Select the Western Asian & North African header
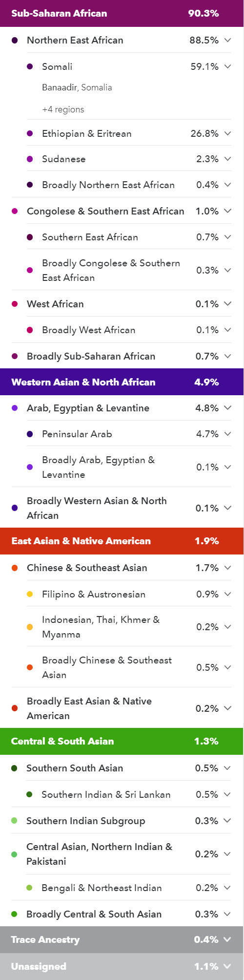 (x=122, y=382)
